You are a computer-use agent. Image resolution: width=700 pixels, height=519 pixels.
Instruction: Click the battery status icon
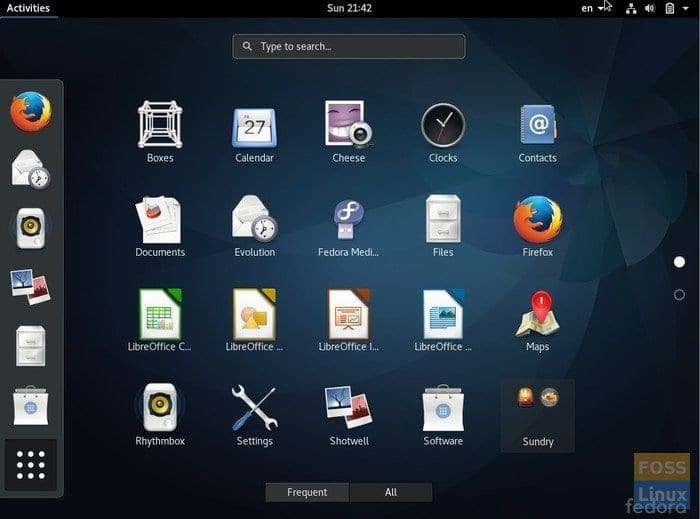670,8
